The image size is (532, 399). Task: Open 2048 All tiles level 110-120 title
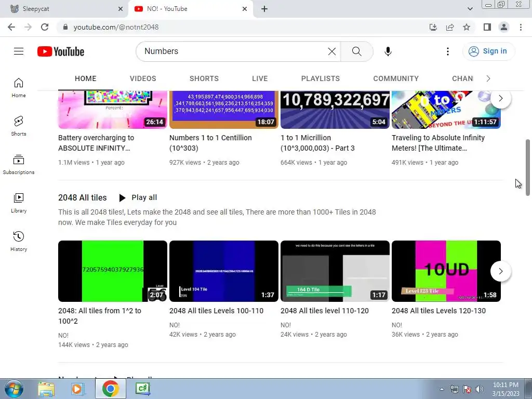(324, 311)
